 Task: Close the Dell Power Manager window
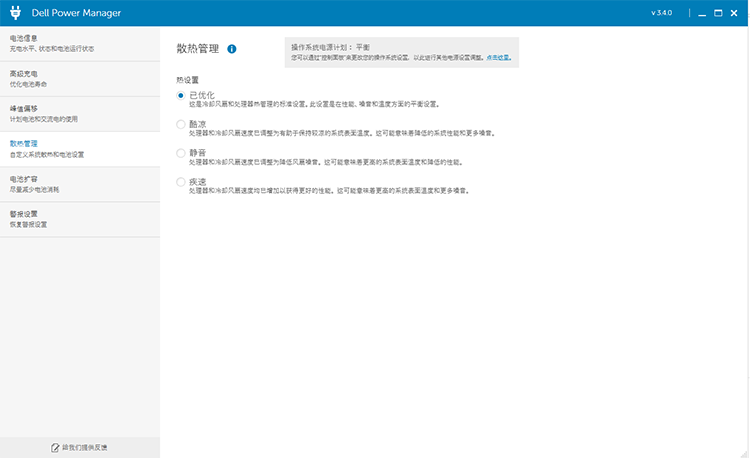point(734,13)
